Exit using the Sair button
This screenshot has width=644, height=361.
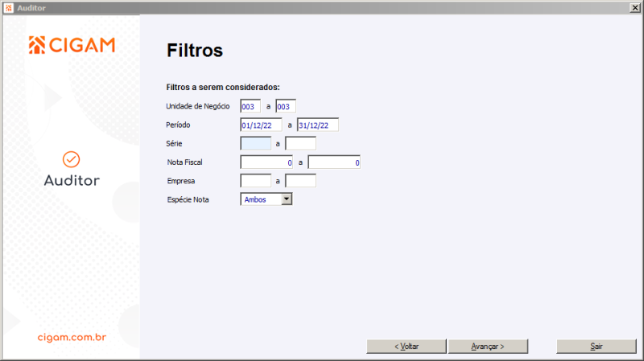[596, 347]
